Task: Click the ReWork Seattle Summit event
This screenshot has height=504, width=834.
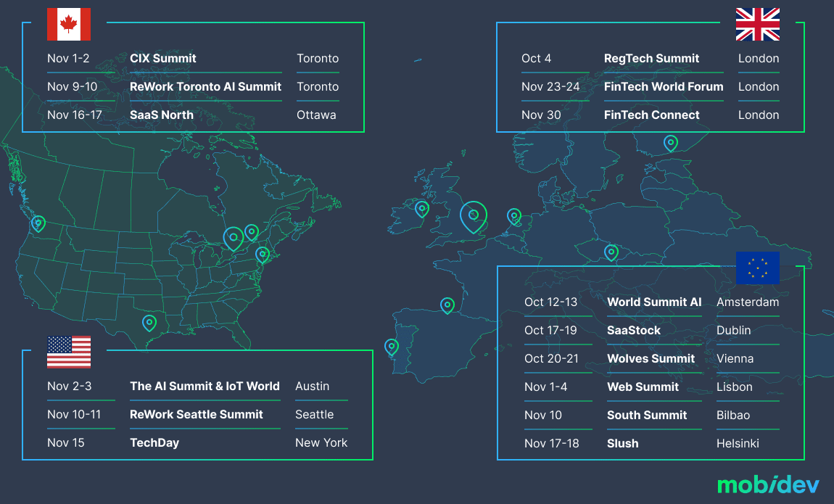Action: 197,414
